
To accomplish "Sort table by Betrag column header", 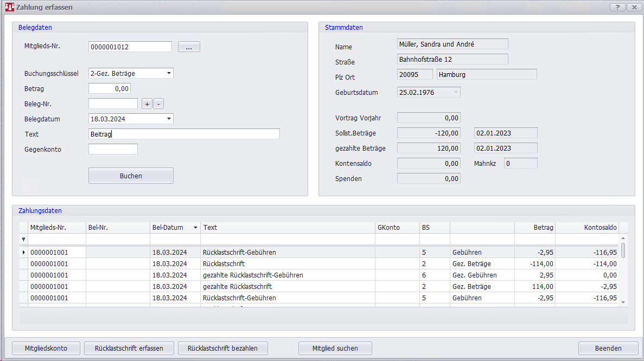I will click(534, 228).
